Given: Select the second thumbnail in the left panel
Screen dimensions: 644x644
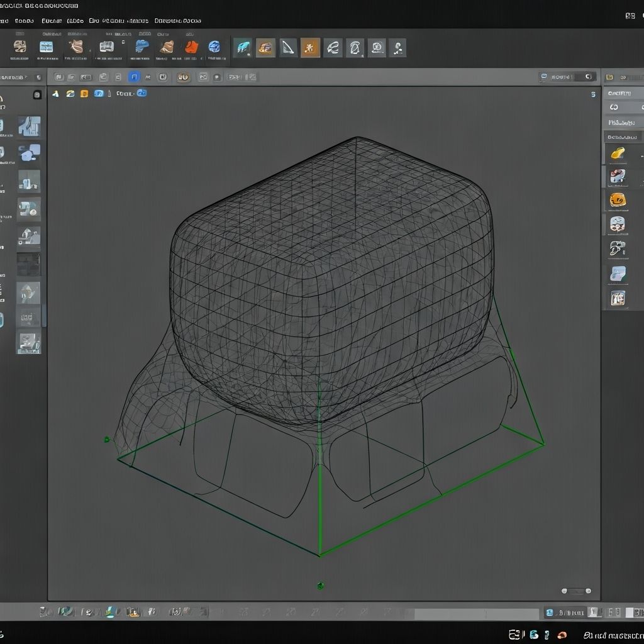Looking at the screenshot, I should [28, 153].
